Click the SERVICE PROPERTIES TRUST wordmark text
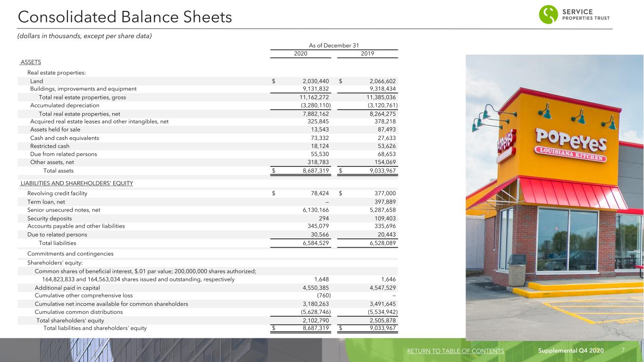644x362 pixels. pyautogui.click(x=586, y=15)
